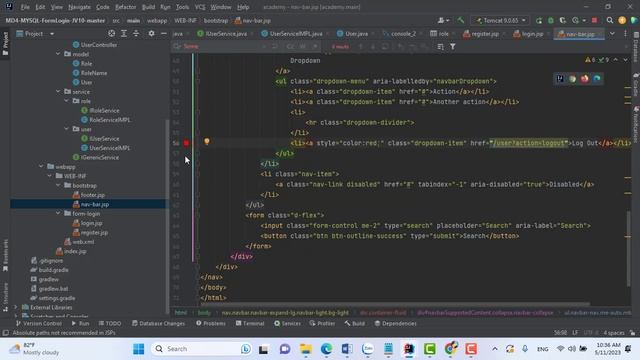Click the filter search results funnel icon
The width and height of the screenshot is (640, 360).
[x=453, y=47]
